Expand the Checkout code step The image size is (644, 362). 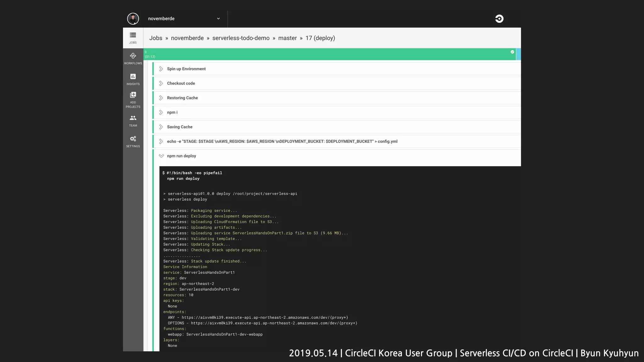tap(161, 83)
